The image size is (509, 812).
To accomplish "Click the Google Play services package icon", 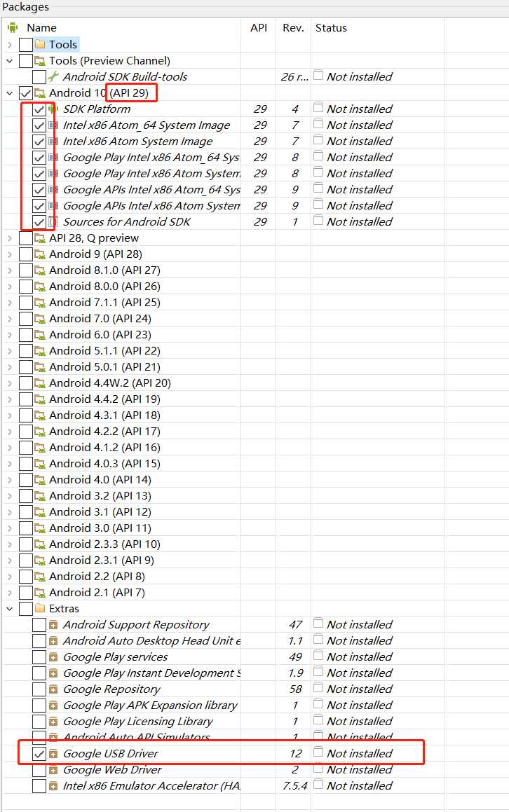I will tap(53, 657).
